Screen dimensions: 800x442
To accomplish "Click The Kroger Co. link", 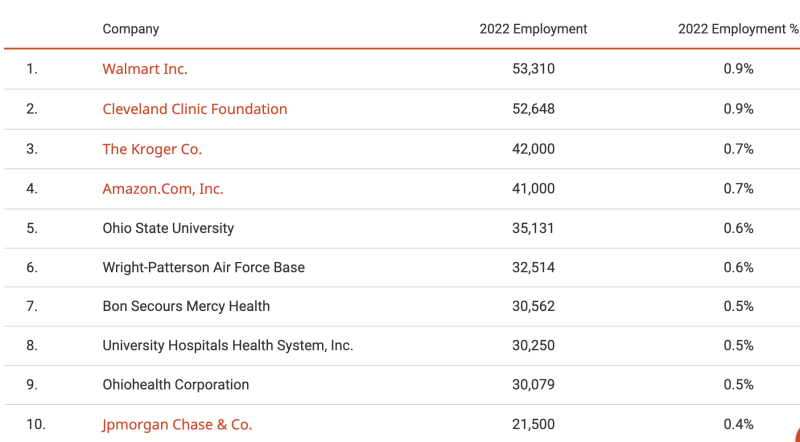I will point(152,149).
